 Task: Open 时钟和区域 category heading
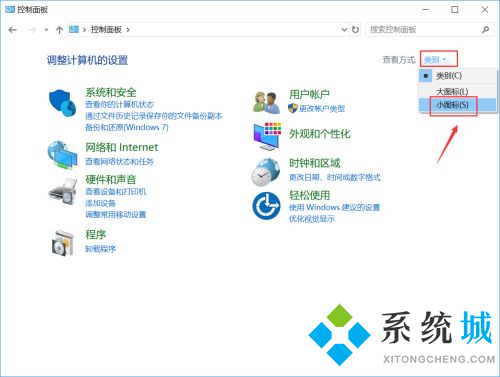coord(315,163)
